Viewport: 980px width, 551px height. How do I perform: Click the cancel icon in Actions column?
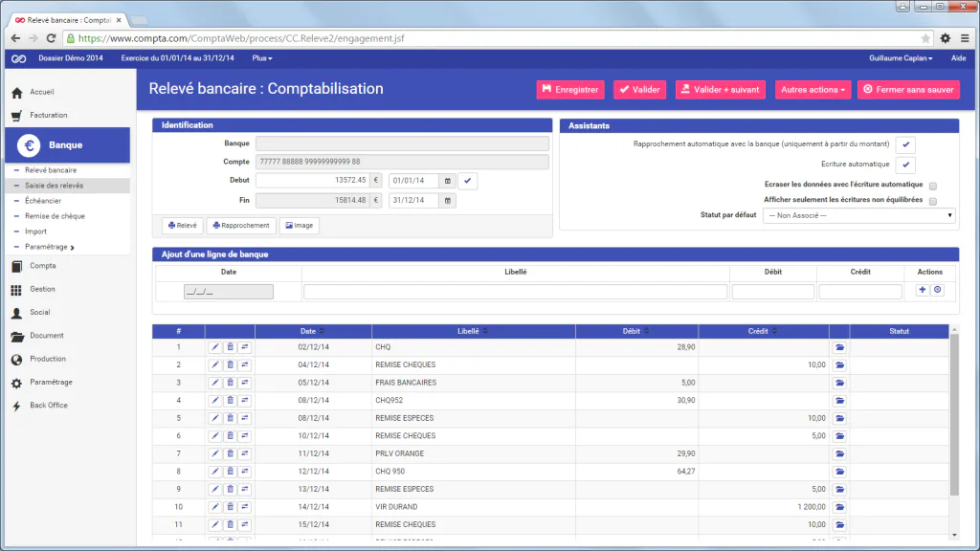938,290
